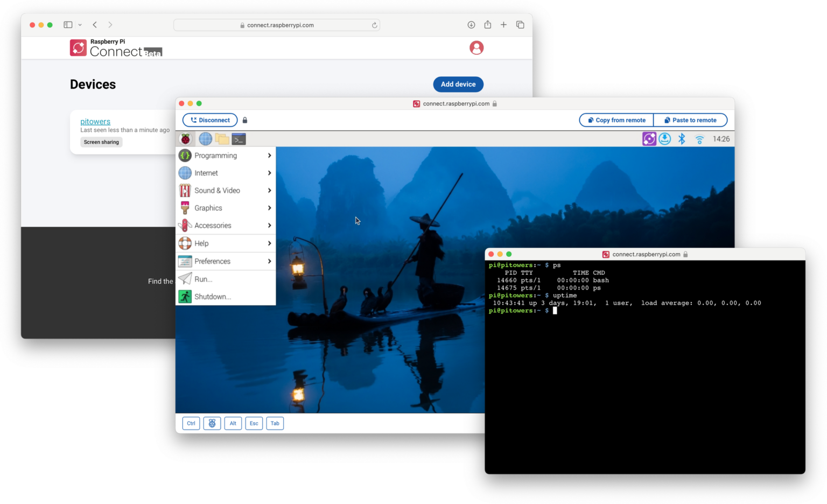The width and height of the screenshot is (827, 504).
Task: Open a terminal from the taskbar
Action: 239,138
